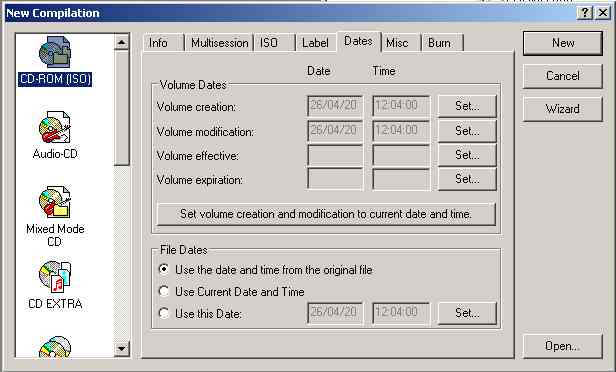Click the down arrow of compilation list scrollbar
This screenshot has height=372, width=616.
click(x=122, y=348)
